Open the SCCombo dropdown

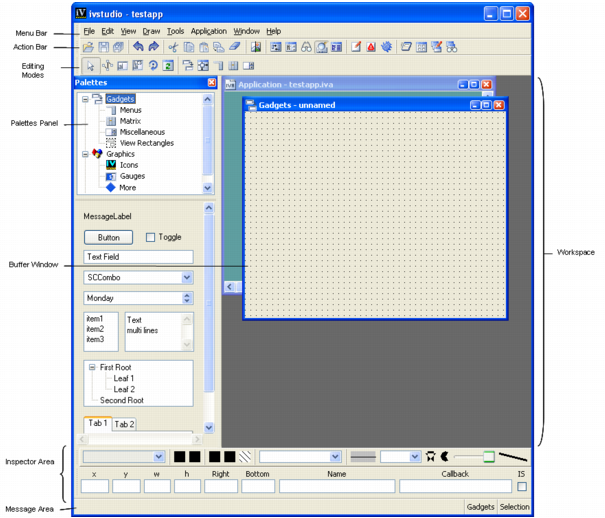[187, 277]
